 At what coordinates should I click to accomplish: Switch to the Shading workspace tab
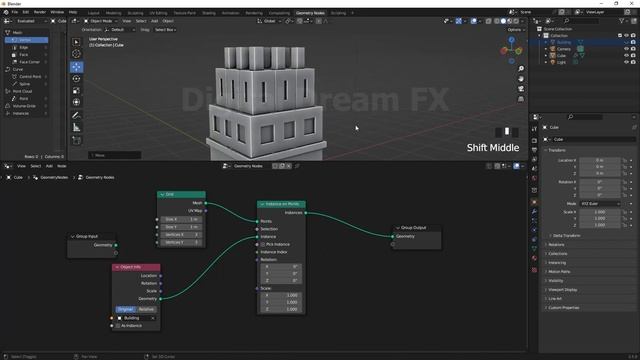tap(209, 13)
